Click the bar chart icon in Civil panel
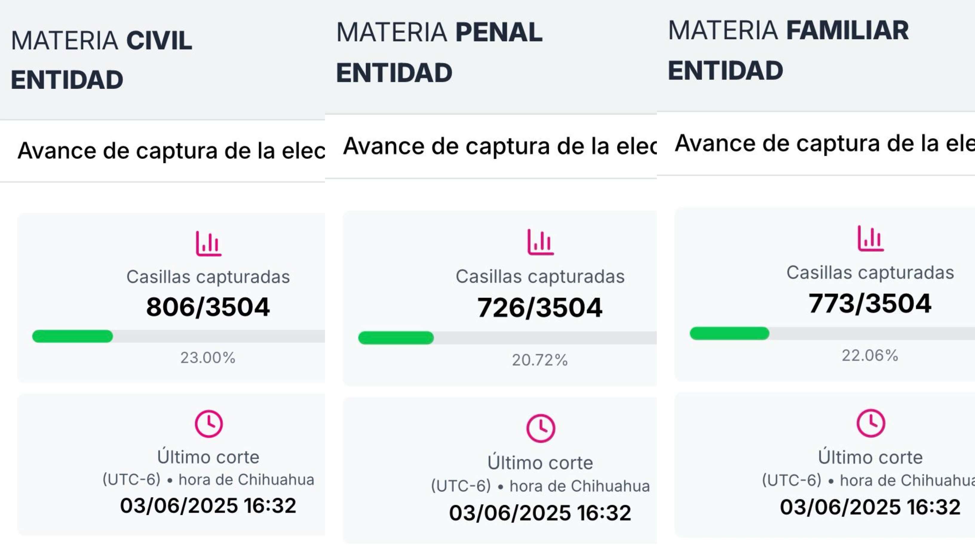Screen dimensions: 975x560 point(208,243)
